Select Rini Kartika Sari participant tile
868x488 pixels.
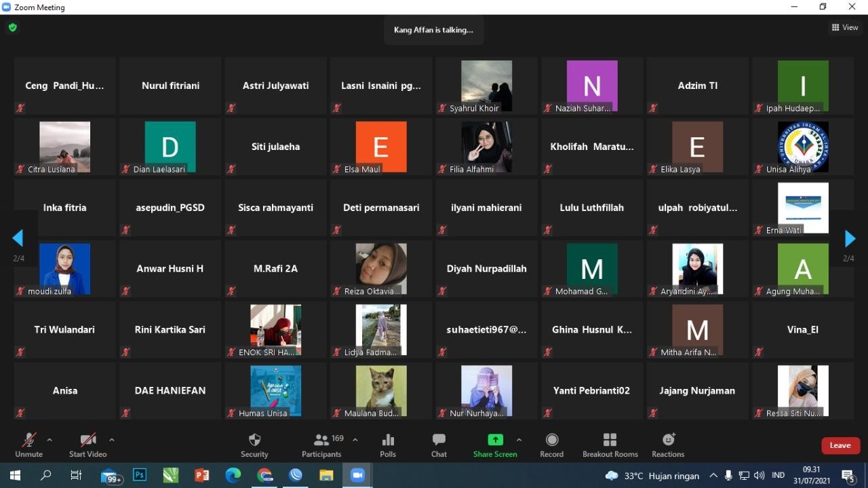pyautogui.click(x=170, y=330)
